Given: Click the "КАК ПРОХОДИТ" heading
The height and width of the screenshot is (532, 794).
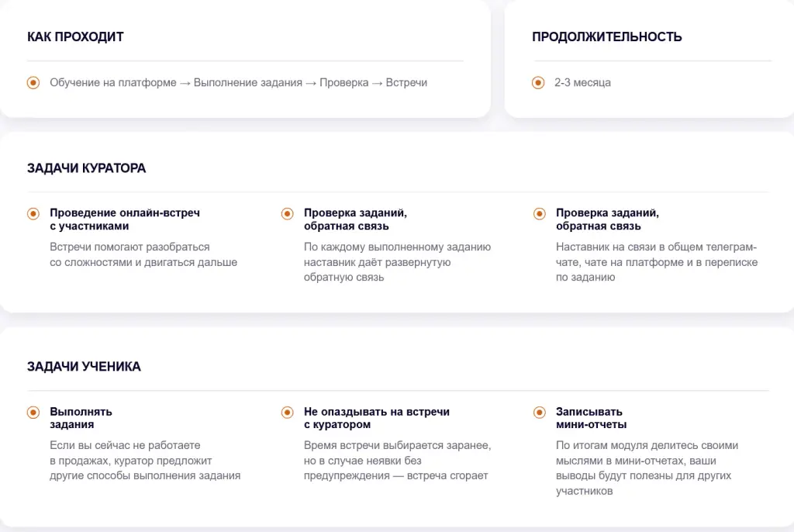Looking at the screenshot, I should click(x=75, y=37).
